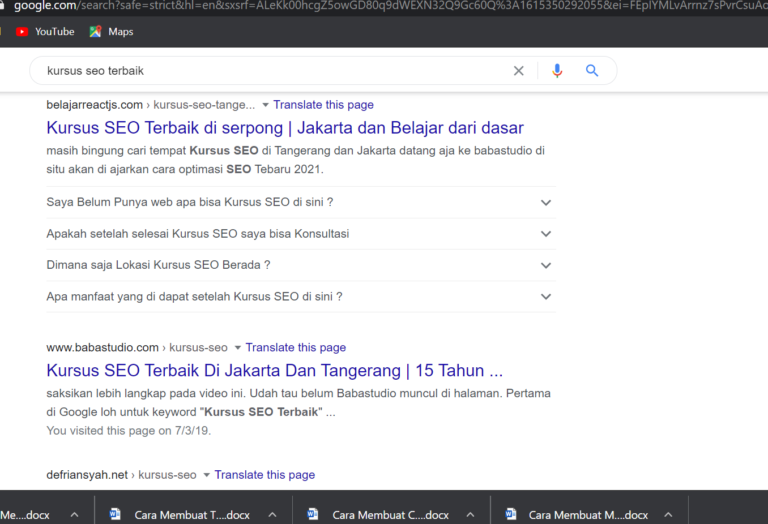Image resolution: width=768 pixels, height=524 pixels.
Task: Click the defriansyah.net breadcrumb text
Action: (x=87, y=475)
